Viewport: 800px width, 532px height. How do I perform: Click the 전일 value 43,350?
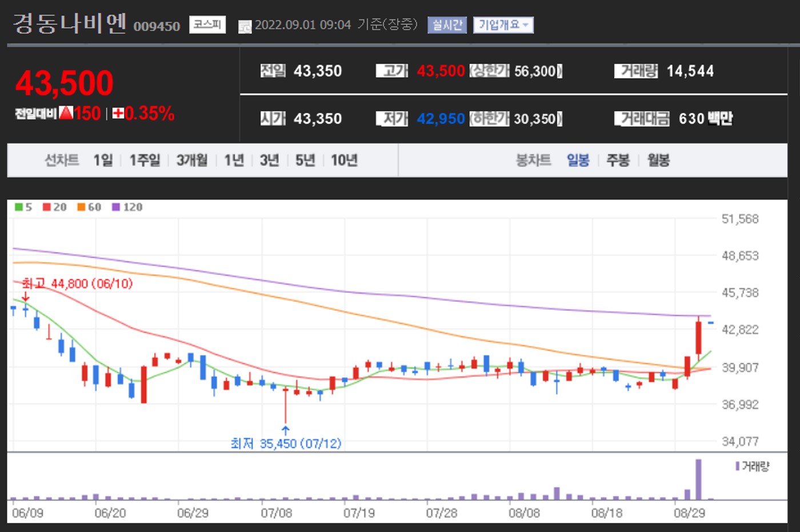pos(318,71)
